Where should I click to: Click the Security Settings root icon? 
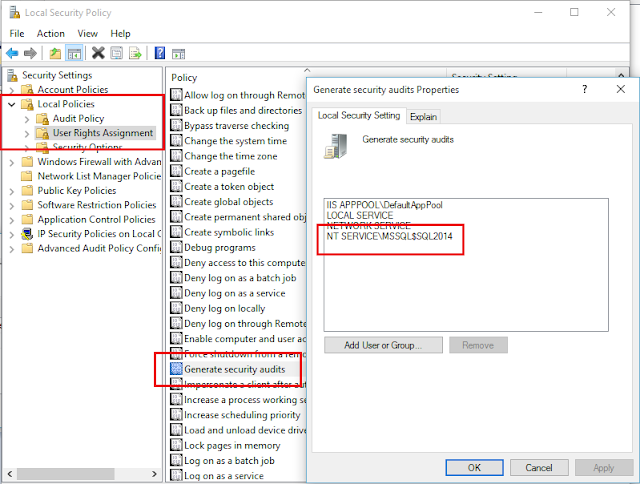(x=13, y=75)
